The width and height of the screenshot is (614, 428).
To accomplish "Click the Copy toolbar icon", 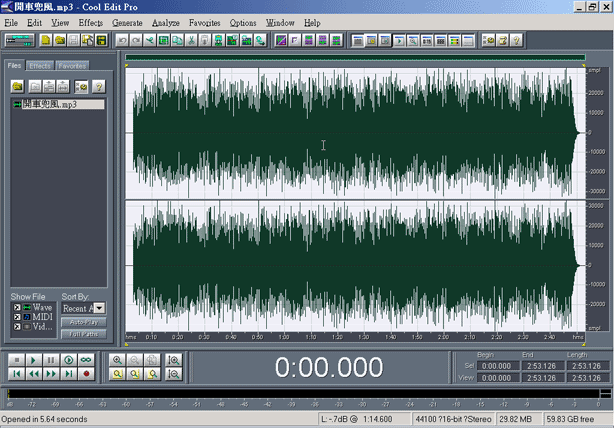I will tap(177, 40).
